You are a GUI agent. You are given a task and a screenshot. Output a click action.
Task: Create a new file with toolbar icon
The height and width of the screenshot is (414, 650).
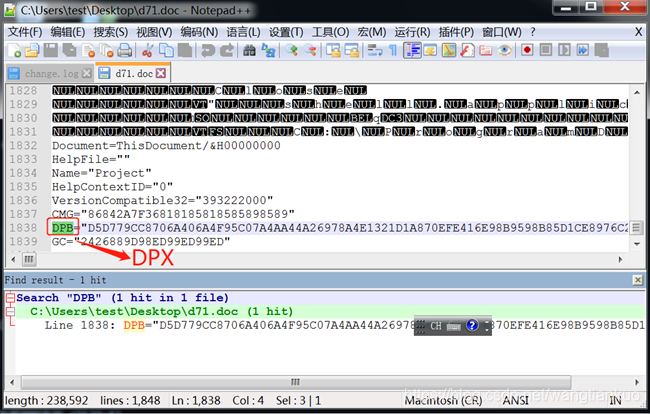[14, 51]
